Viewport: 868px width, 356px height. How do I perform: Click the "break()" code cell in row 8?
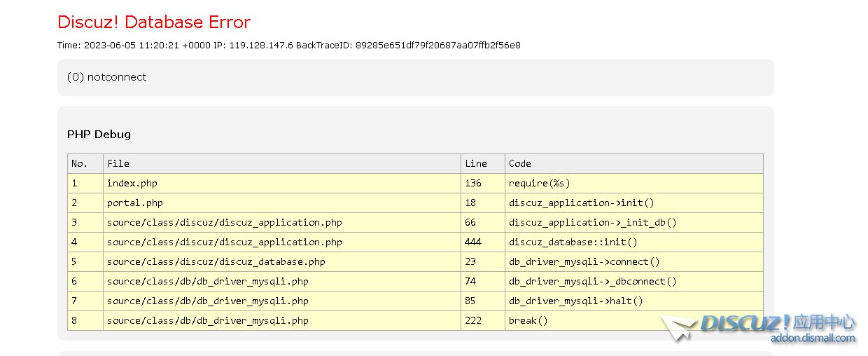(528, 321)
